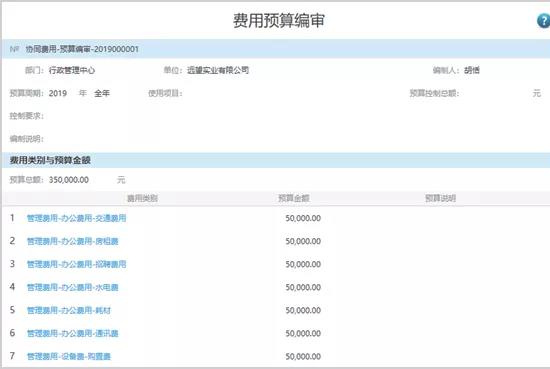Click the 全年 budget period value
The height and width of the screenshot is (369, 550).
pos(102,93)
